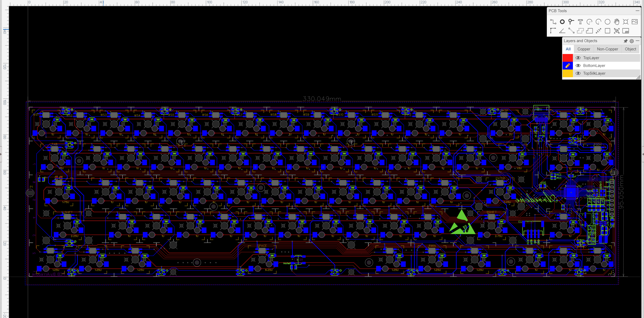Select the Via tool
The height and width of the screenshot is (318, 644).
[571, 22]
